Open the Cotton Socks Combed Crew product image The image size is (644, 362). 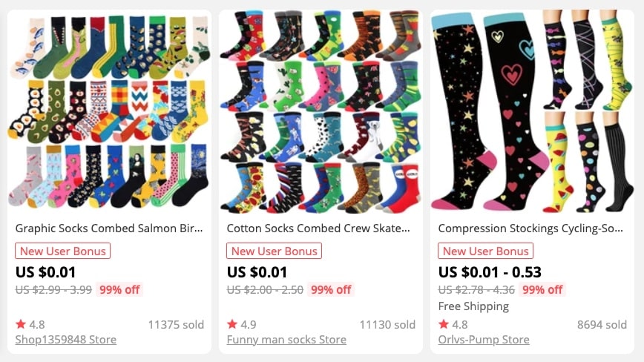point(321,111)
